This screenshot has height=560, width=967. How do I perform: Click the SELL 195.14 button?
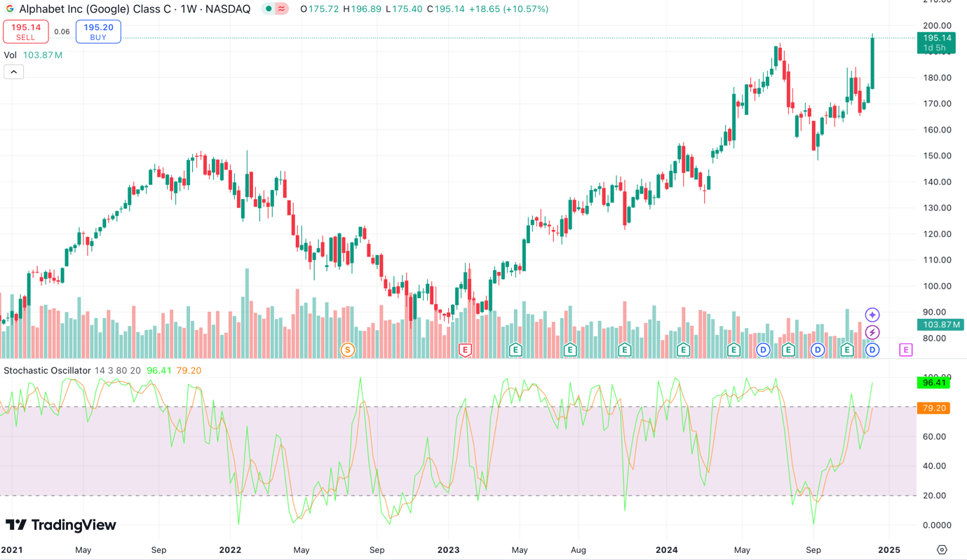(x=26, y=32)
